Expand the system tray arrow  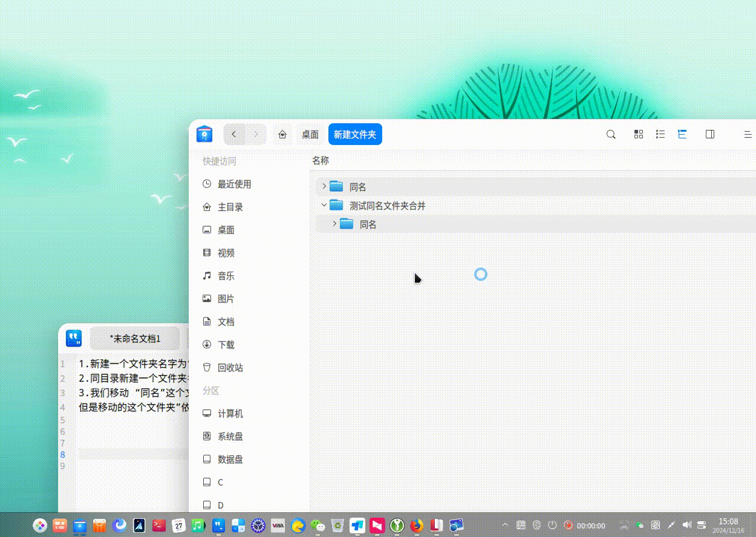point(505,525)
